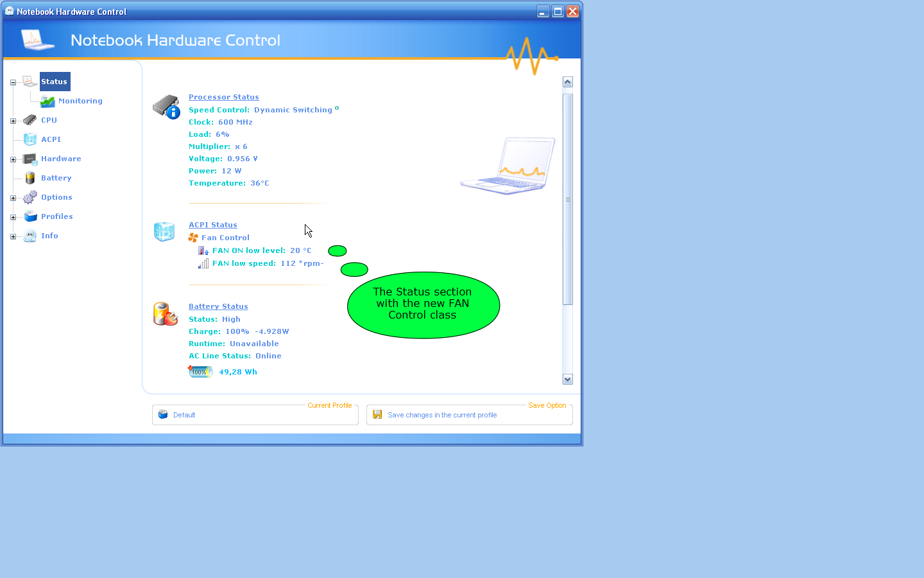
Task: Expand the CPU tree node
Action: pyautogui.click(x=13, y=121)
